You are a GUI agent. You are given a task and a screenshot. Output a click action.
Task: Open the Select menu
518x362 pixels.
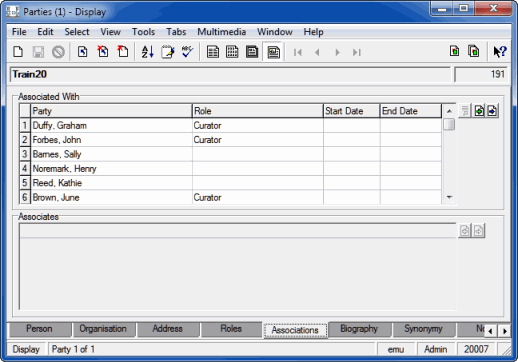coord(77,32)
